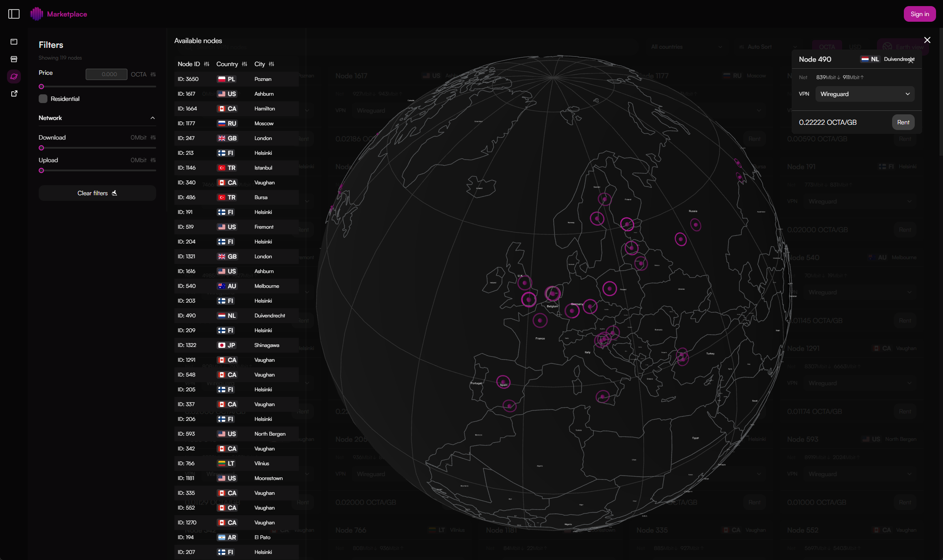Click the sort icon next to the City header
943x560 pixels.
(272, 64)
